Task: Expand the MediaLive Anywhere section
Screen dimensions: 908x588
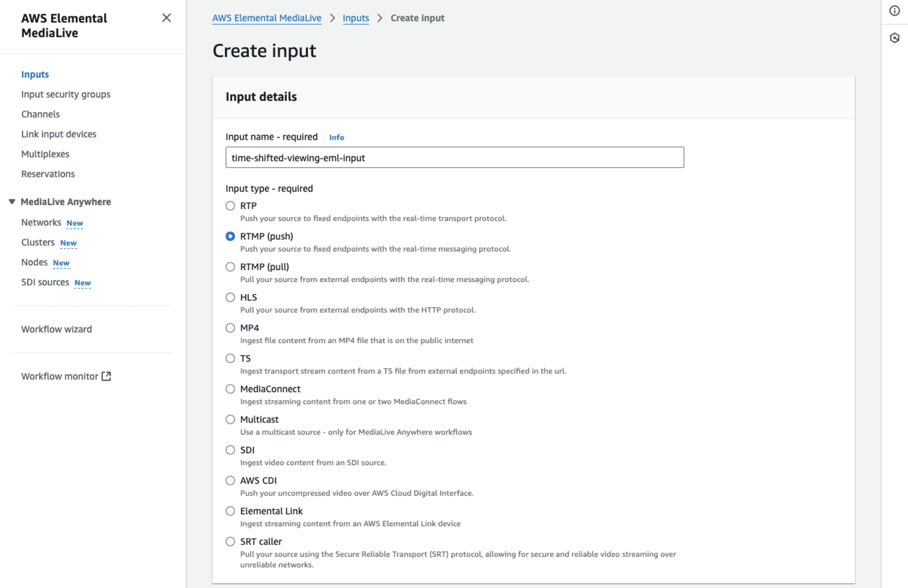Action: click(13, 201)
